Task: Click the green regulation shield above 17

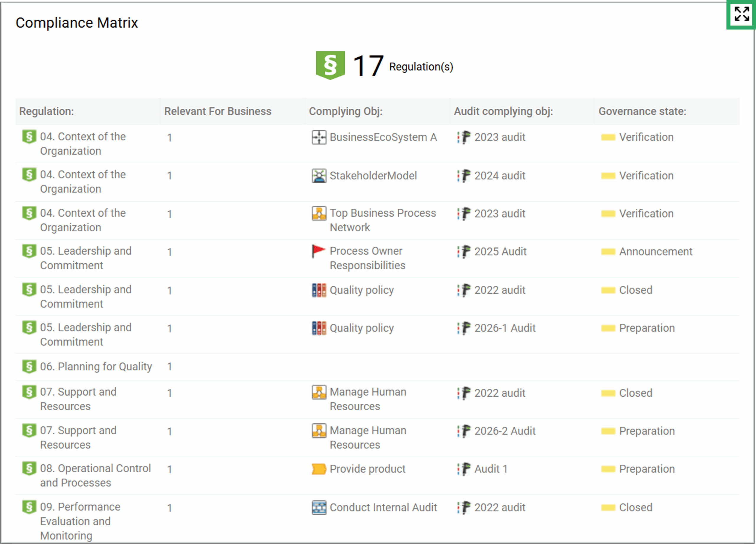Action: click(x=330, y=66)
